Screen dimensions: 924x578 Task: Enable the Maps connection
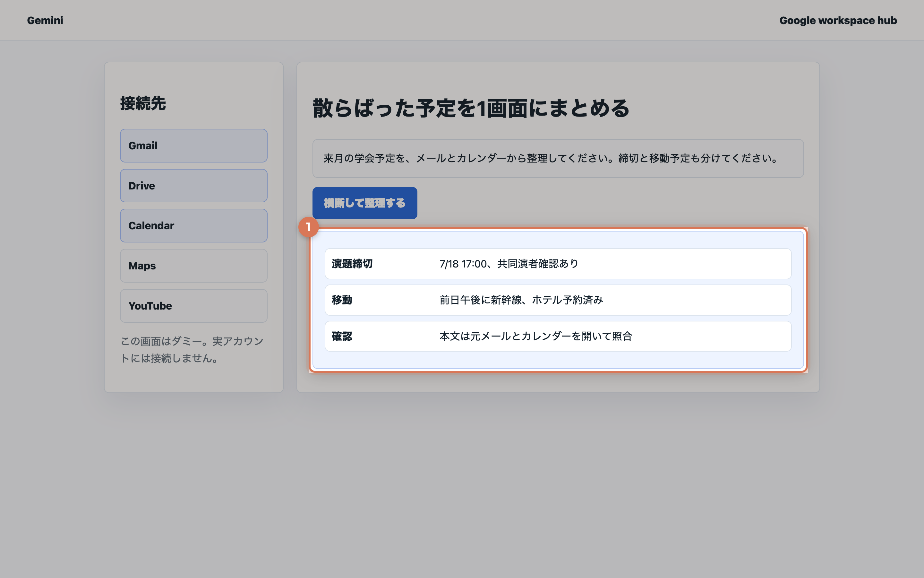pos(193,266)
